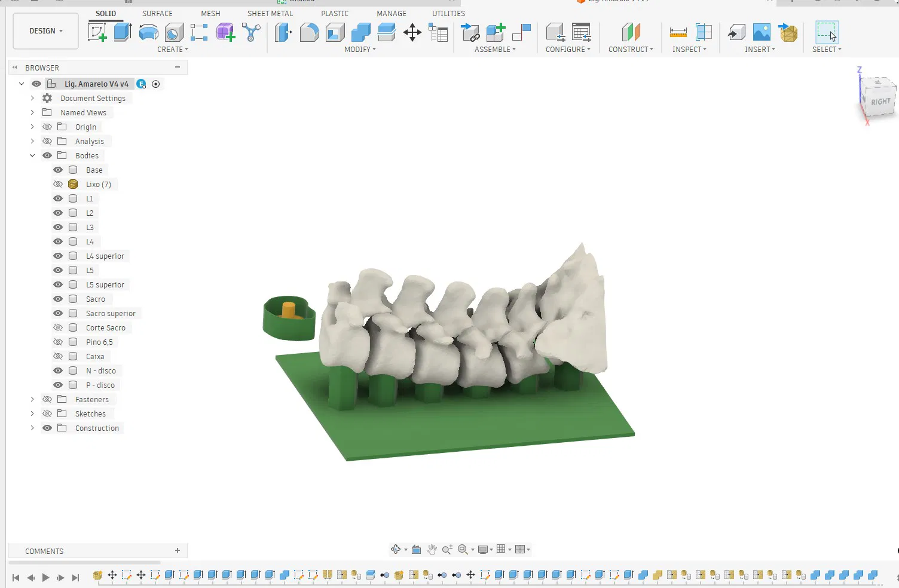The image size is (899, 588).
Task: Open the CREATE dropdown menu
Action: click(x=173, y=50)
